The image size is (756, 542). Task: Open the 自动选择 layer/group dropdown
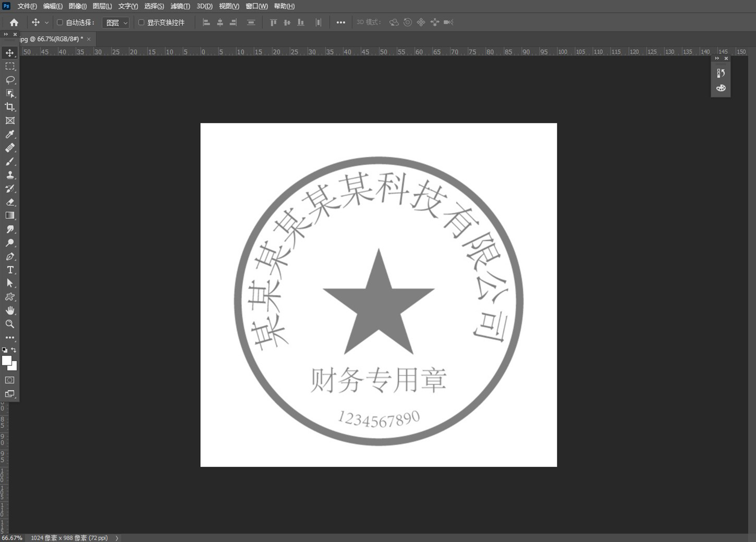(x=116, y=22)
